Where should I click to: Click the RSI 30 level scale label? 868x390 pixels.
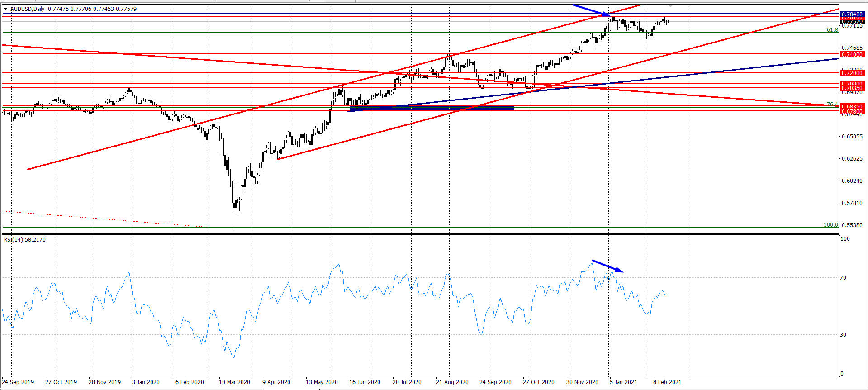point(843,335)
